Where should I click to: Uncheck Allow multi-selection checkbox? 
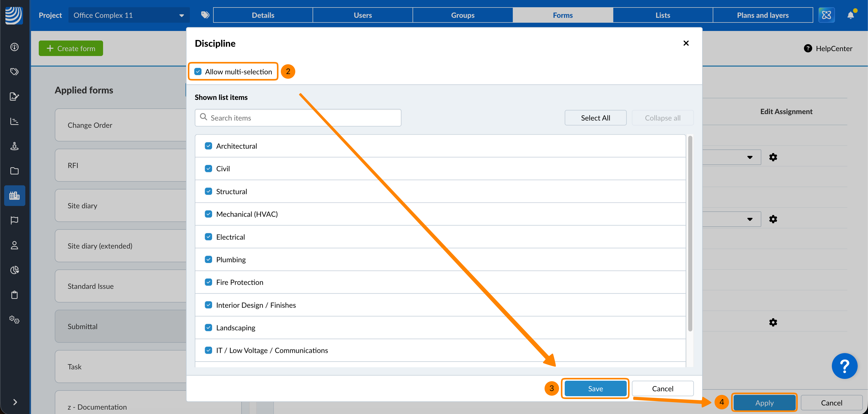pos(198,72)
